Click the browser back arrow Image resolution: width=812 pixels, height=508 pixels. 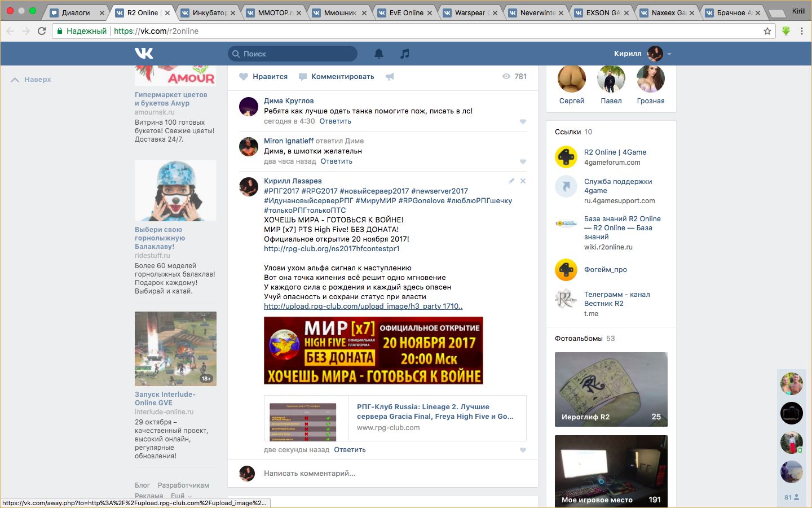10,31
